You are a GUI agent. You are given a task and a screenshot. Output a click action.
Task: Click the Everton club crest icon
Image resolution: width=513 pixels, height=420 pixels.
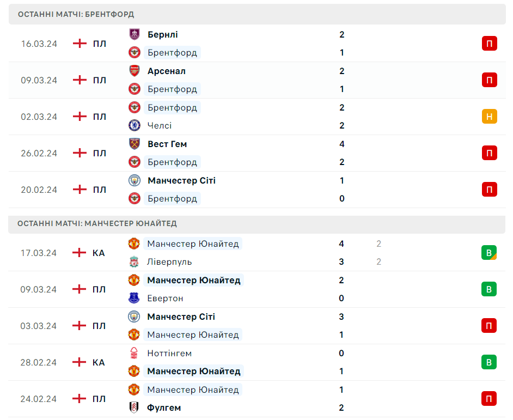coord(134,298)
